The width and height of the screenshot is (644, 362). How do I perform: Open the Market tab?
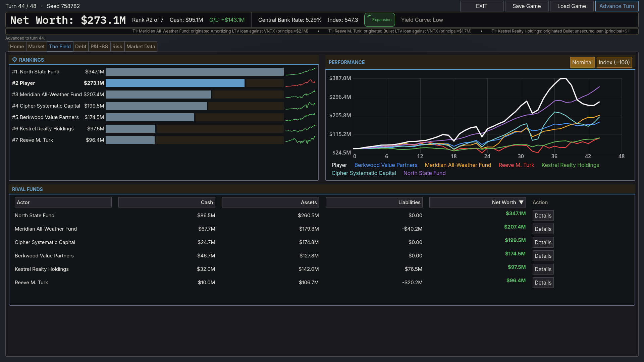pyautogui.click(x=36, y=47)
